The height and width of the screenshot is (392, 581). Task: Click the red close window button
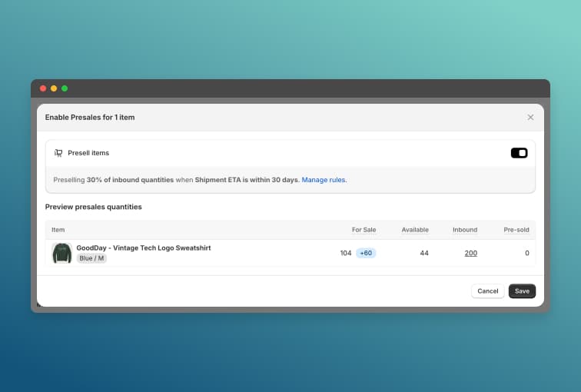pyautogui.click(x=43, y=88)
